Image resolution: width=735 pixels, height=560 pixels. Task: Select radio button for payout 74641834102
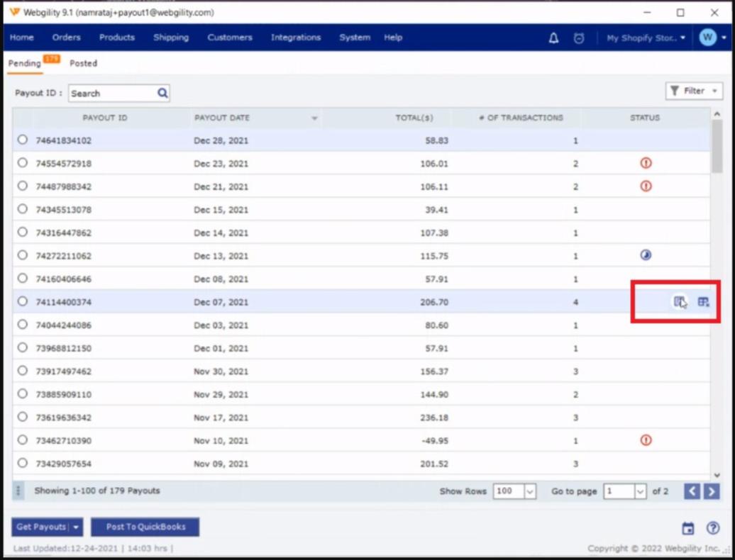click(x=23, y=140)
